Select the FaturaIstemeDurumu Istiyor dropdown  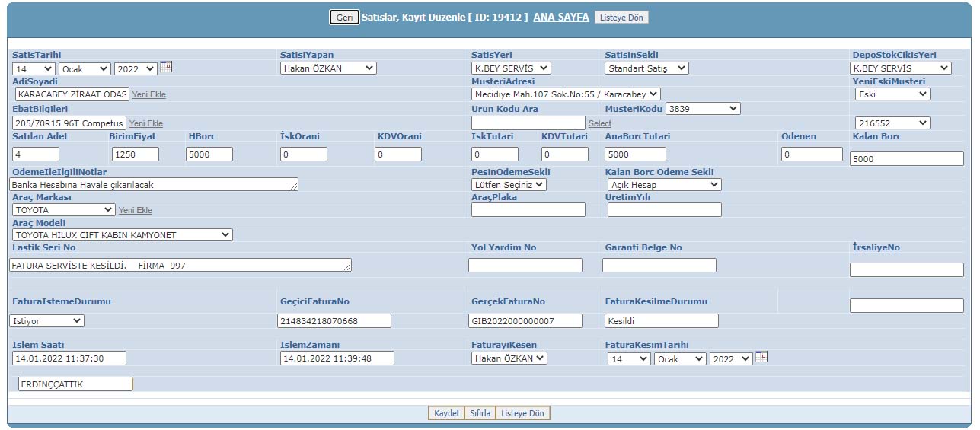(46, 321)
